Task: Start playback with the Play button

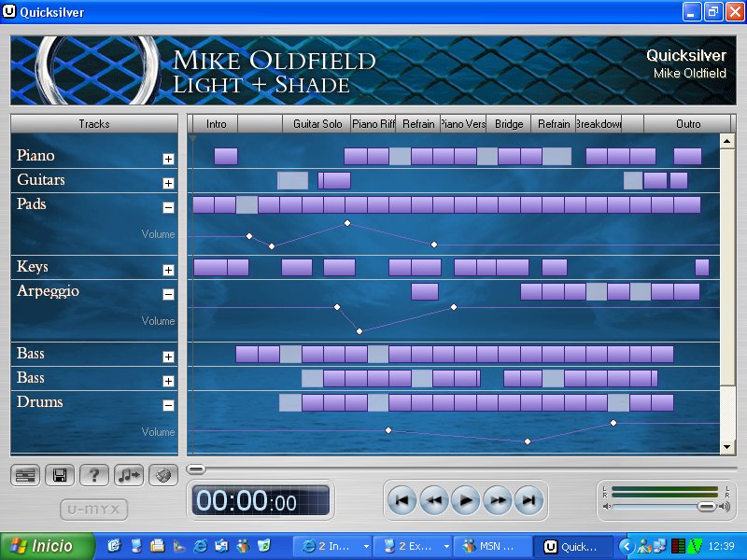Action: [466, 500]
